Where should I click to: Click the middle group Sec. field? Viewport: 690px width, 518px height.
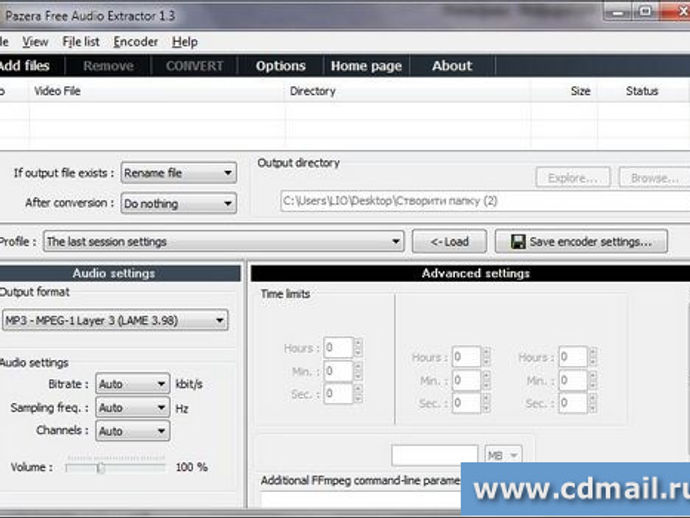click(x=466, y=403)
